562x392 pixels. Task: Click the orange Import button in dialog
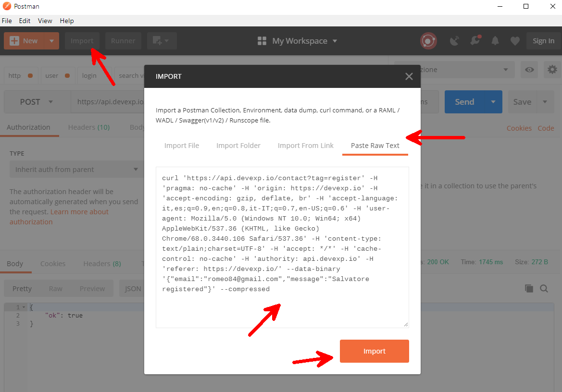(x=374, y=351)
